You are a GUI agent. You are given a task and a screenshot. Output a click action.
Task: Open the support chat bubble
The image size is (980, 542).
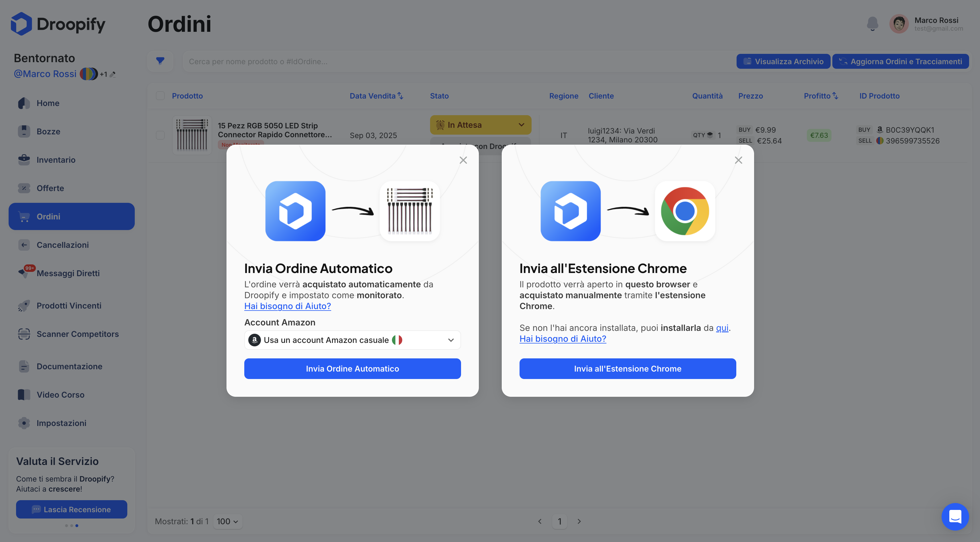coord(955,517)
